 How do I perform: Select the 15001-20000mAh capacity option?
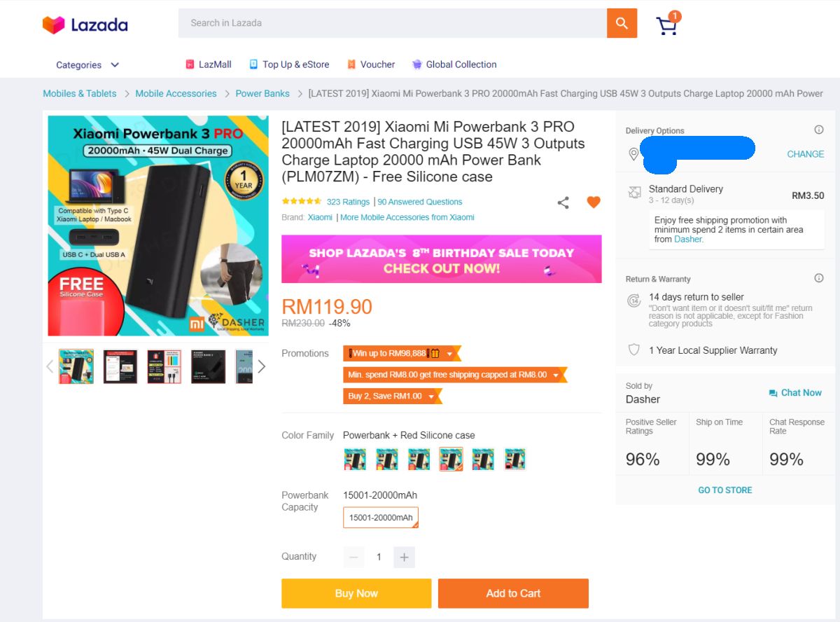tap(381, 518)
